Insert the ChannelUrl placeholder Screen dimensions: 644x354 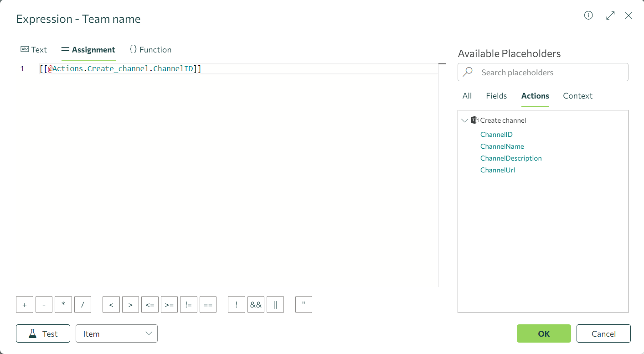(498, 170)
